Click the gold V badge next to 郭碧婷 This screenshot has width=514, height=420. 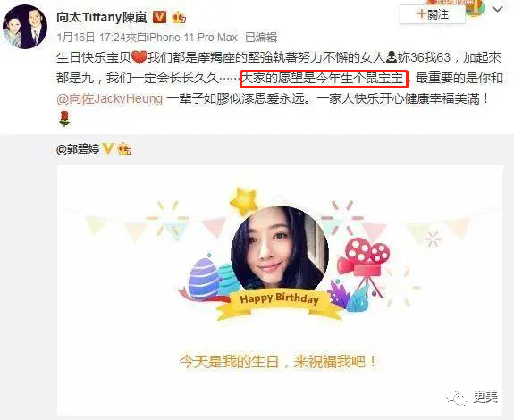coord(108,149)
